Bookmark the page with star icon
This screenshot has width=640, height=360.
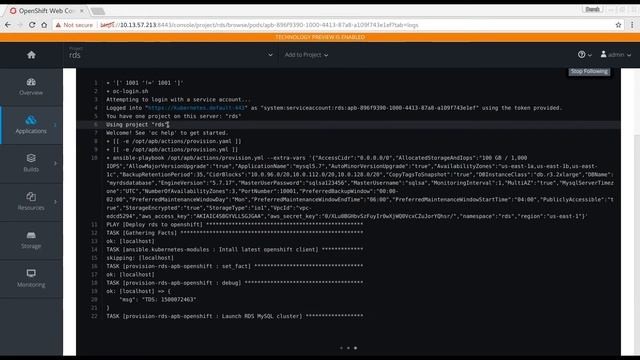click(618, 25)
